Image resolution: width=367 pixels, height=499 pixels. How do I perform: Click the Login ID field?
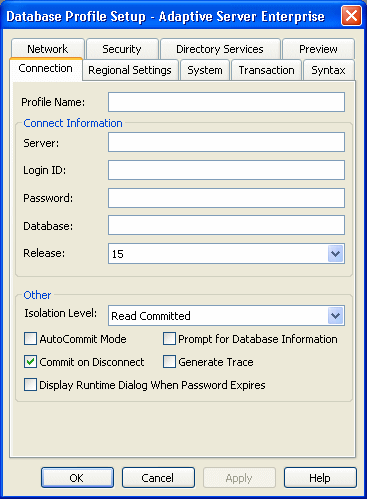(226, 170)
